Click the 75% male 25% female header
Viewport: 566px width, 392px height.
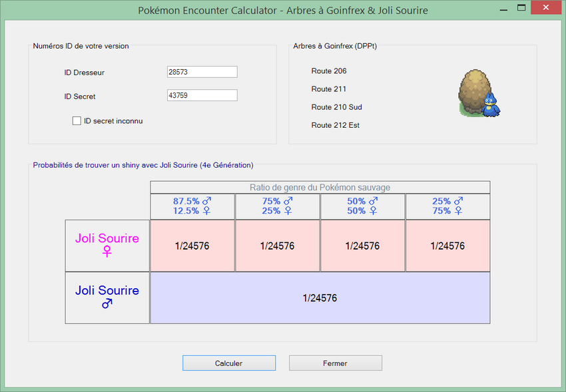pyautogui.click(x=278, y=206)
